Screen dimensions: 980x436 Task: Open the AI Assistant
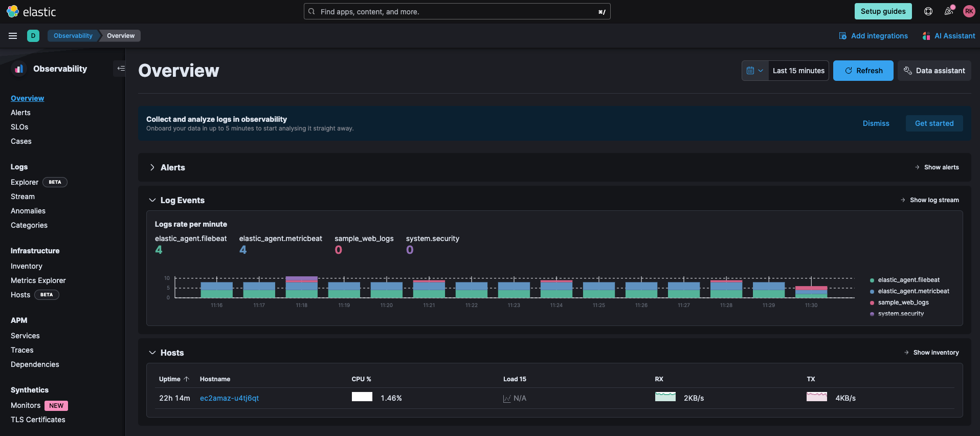[949, 36]
